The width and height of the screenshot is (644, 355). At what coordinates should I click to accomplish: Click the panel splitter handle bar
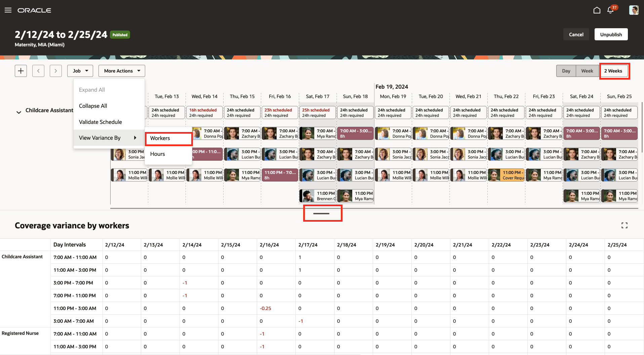pyautogui.click(x=321, y=213)
